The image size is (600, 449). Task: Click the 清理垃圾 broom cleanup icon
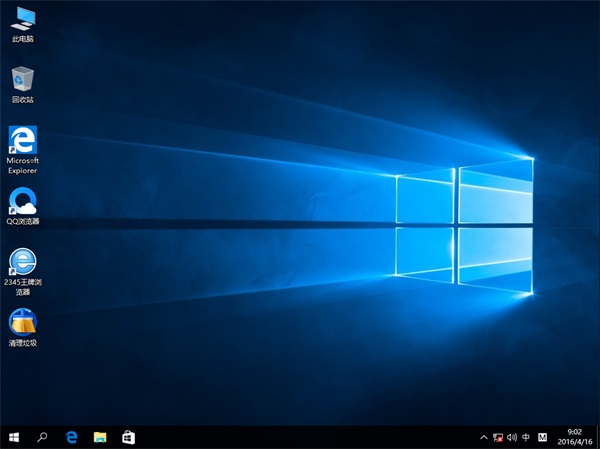pos(22,322)
